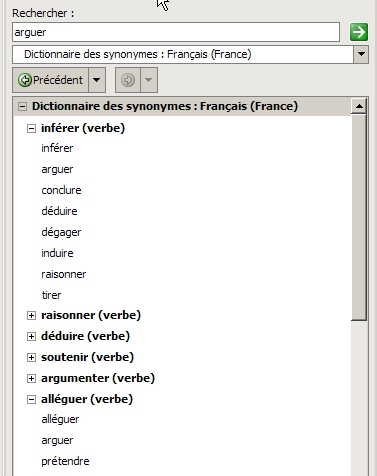Image resolution: width=377 pixels, height=476 pixels.
Task: Select synonym 'alléguer' in the list
Action: click(60, 419)
